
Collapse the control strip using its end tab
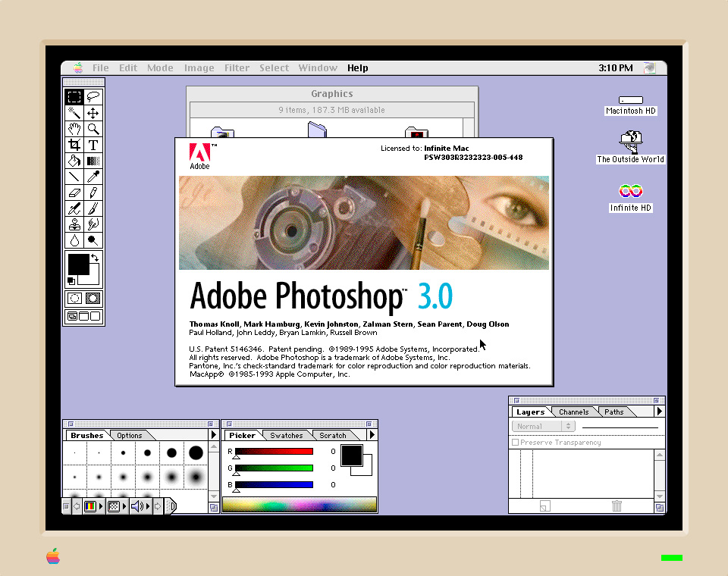(x=171, y=506)
